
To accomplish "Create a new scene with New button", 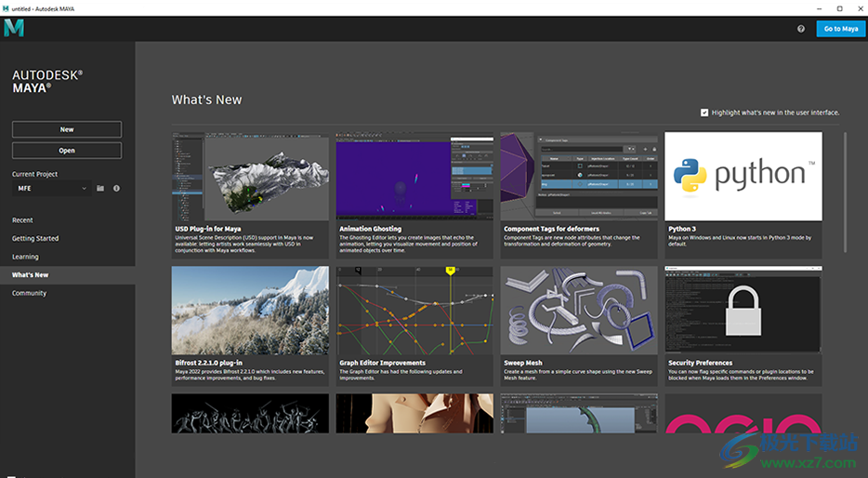I will pyautogui.click(x=67, y=129).
